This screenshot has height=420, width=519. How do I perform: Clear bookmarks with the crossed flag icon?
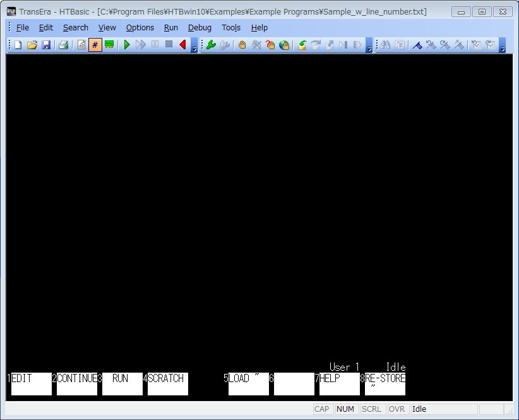pyautogui.click(x=459, y=45)
